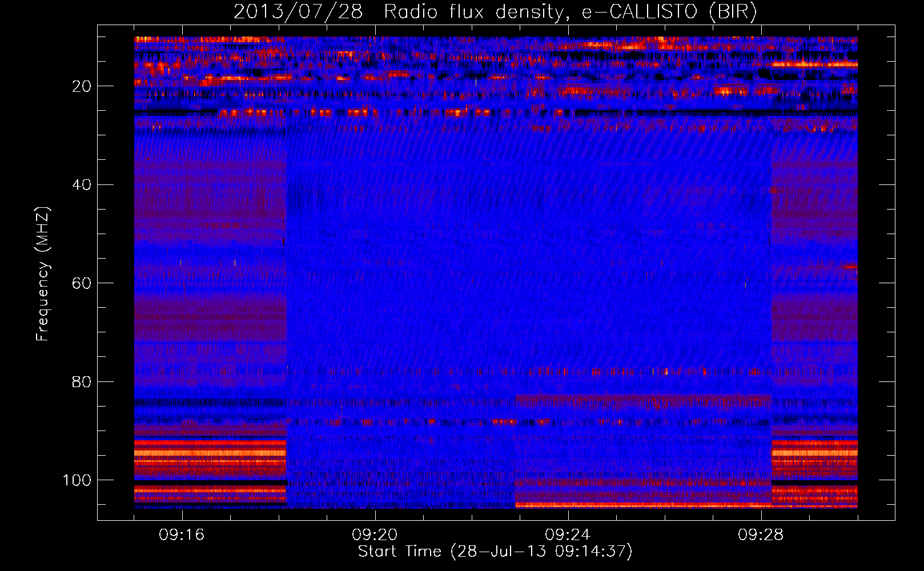Click the 09:20 time tick label

[375, 535]
